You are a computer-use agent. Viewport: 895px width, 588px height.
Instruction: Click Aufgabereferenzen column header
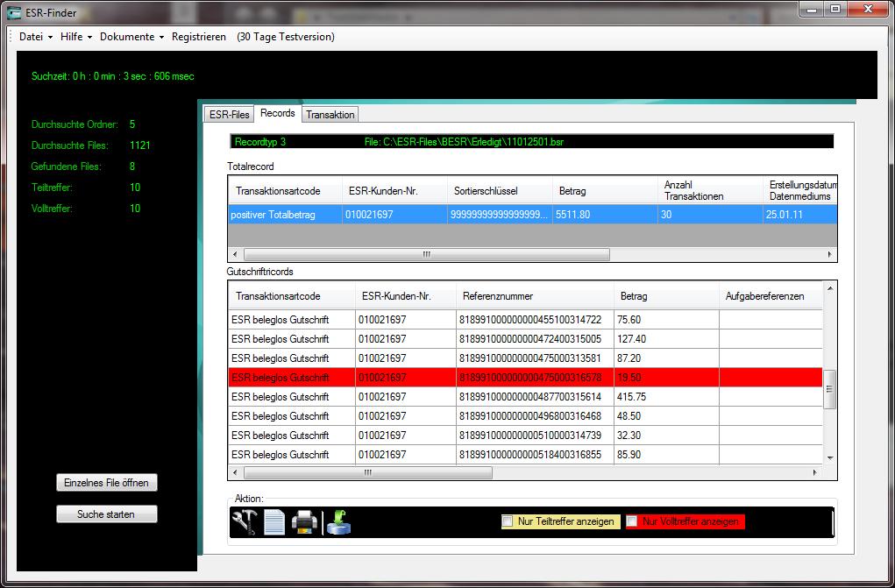tap(771, 296)
